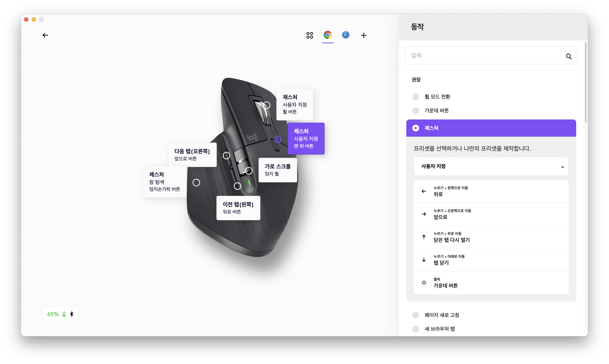Add application with the plus icon
This screenshot has width=609, height=364.
364,35
